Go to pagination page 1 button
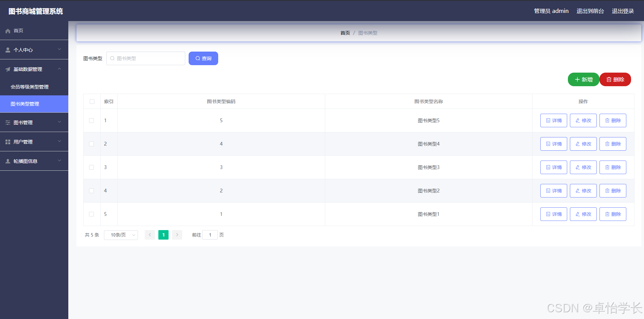Screen dimensions: 644x319 click(x=163, y=235)
